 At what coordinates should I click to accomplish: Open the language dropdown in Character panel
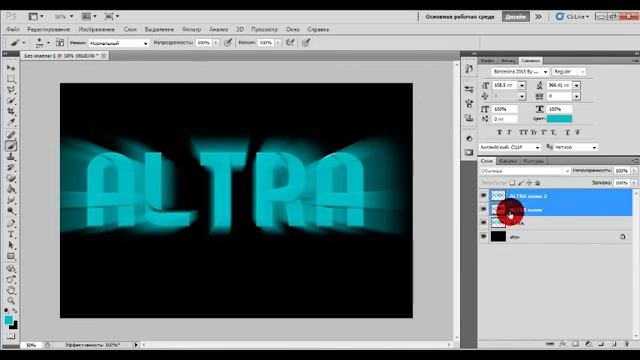[510, 147]
